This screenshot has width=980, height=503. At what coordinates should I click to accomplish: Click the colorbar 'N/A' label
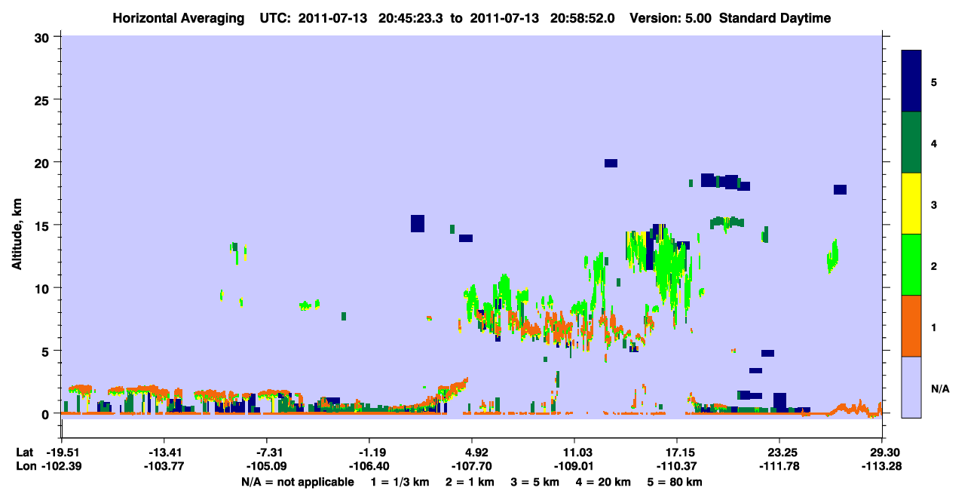939,388
